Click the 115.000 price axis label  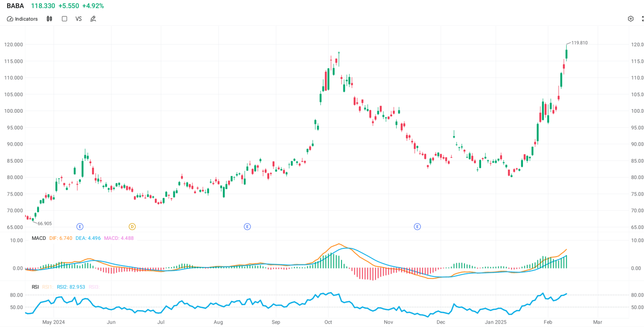(14, 61)
